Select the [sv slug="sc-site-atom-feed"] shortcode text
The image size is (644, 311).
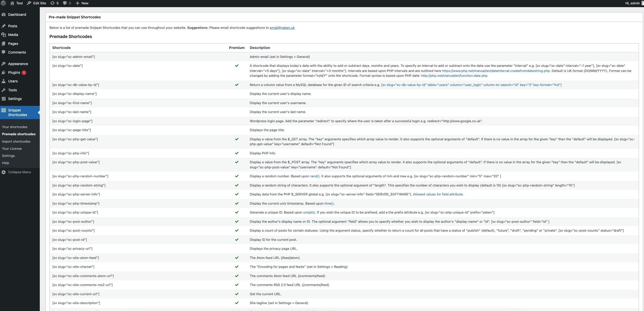(76, 258)
